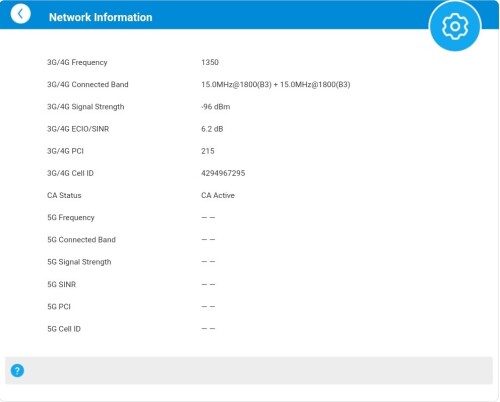
Task: Select the Network Information page title
Action: (100, 17)
